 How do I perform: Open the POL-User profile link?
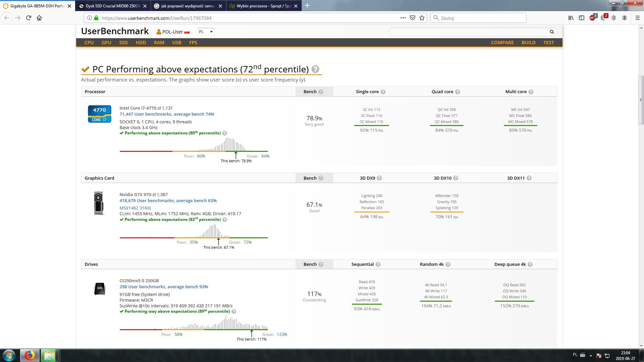pos(173,32)
